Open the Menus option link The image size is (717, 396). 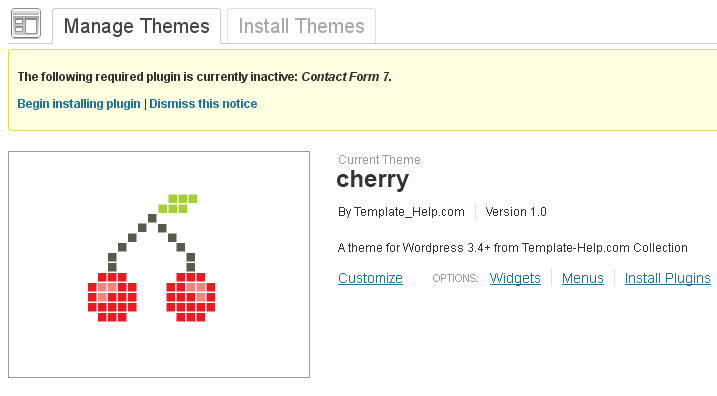pos(583,278)
